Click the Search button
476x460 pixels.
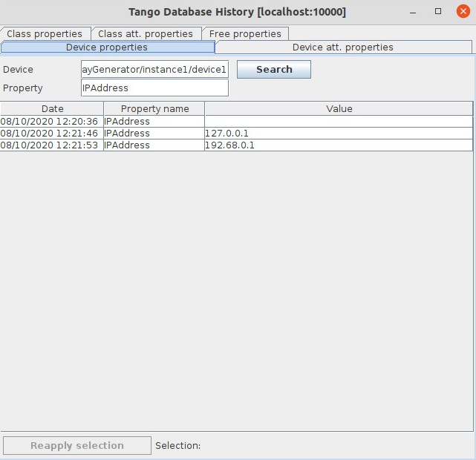tap(274, 70)
